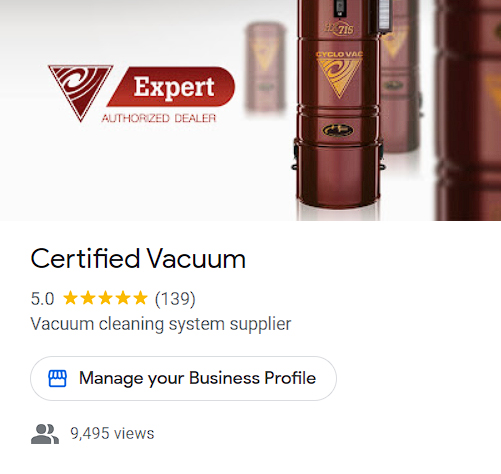Click the 5.0 rating number
The image size is (501, 474).
[42, 299]
